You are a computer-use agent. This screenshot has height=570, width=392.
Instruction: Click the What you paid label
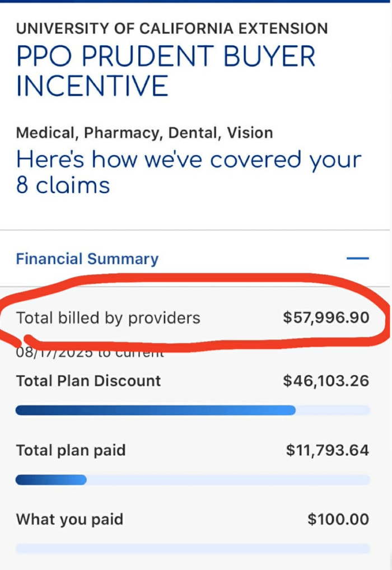pyautogui.click(x=69, y=519)
